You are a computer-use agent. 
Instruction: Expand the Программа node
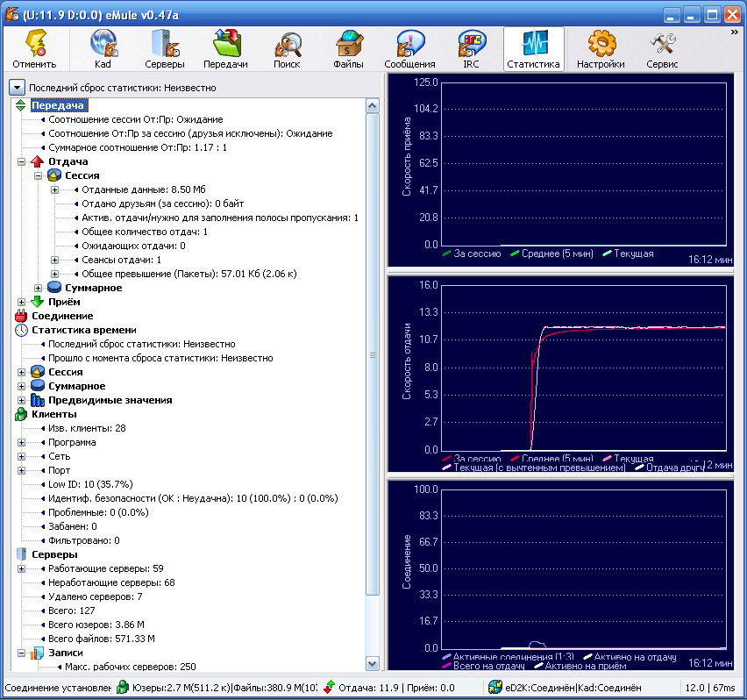tap(21, 442)
